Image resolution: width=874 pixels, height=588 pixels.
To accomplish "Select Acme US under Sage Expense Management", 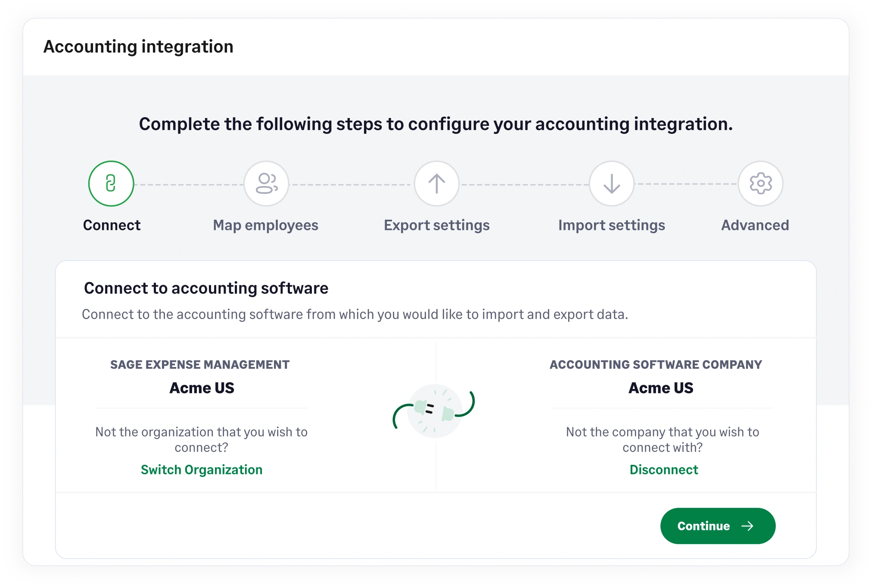I will 202,387.
